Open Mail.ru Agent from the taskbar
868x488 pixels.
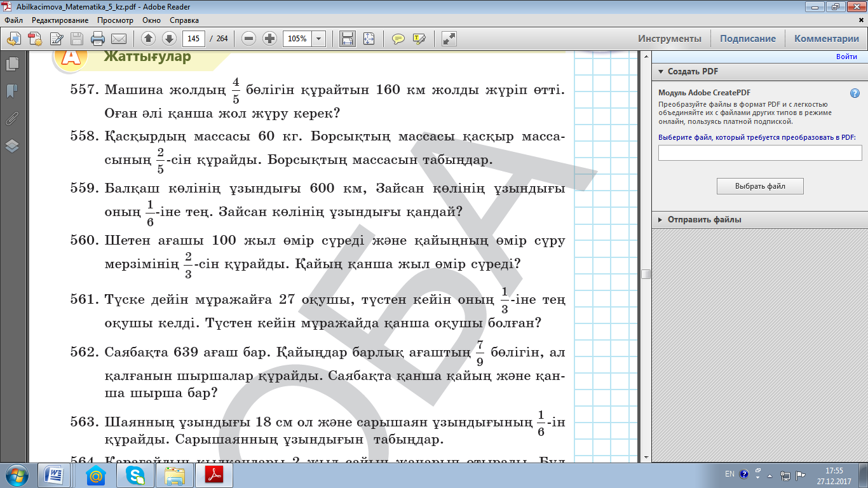96,475
